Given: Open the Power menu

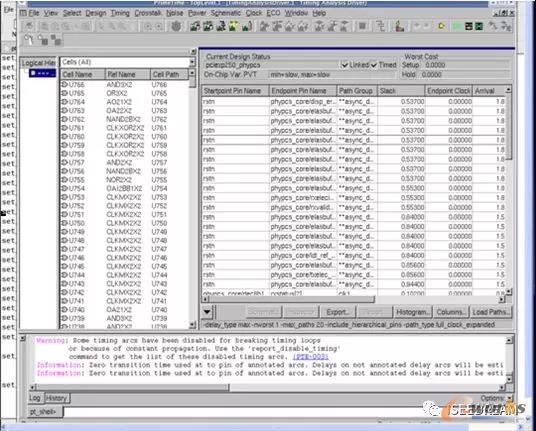Looking at the screenshot, I should tap(197, 13).
